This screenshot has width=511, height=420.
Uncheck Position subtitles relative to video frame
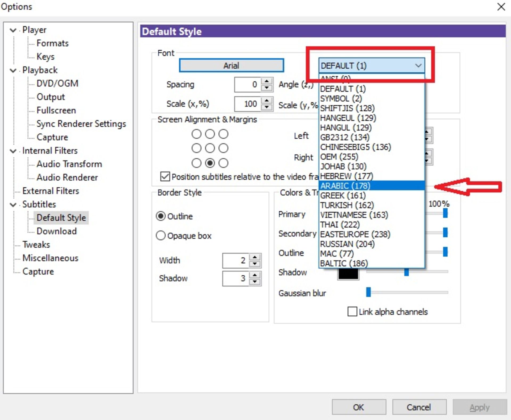tap(165, 176)
